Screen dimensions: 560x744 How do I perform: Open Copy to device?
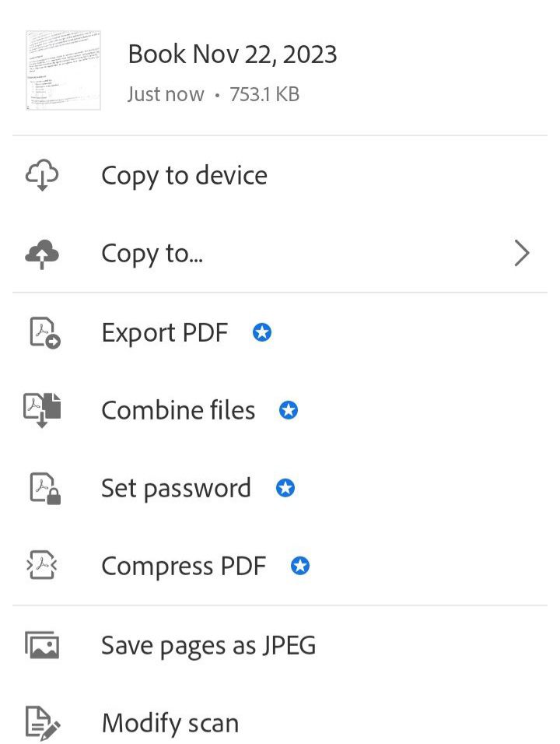point(184,175)
